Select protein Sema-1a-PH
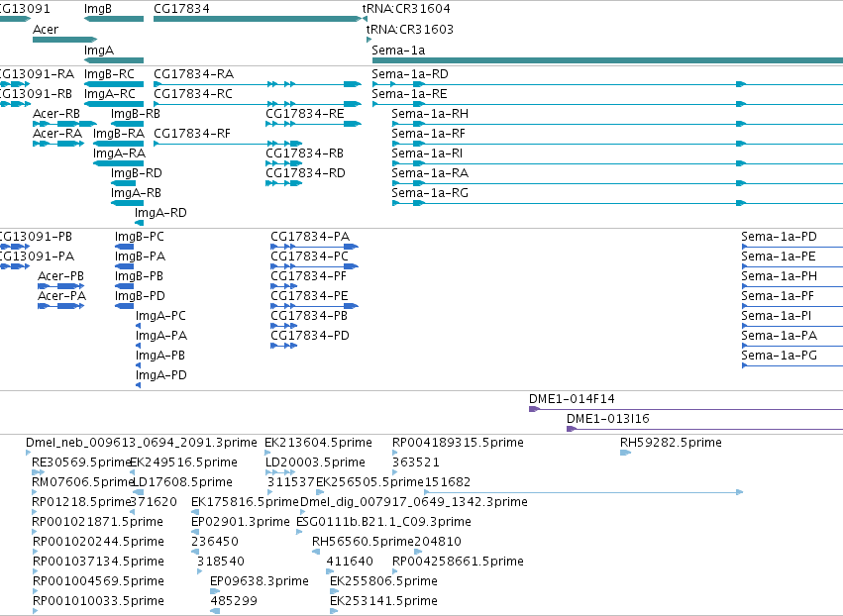843x616 pixels. (792, 286)
